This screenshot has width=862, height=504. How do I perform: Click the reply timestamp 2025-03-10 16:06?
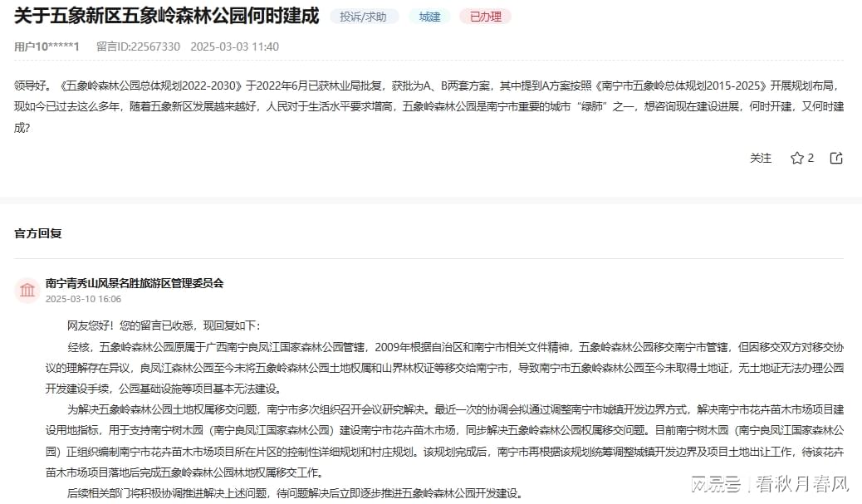click(83, 299)
